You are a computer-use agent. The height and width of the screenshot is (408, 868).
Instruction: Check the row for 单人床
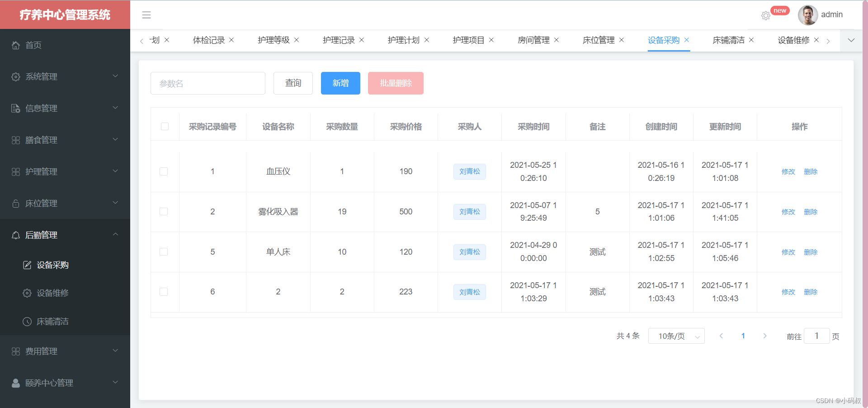164,252
